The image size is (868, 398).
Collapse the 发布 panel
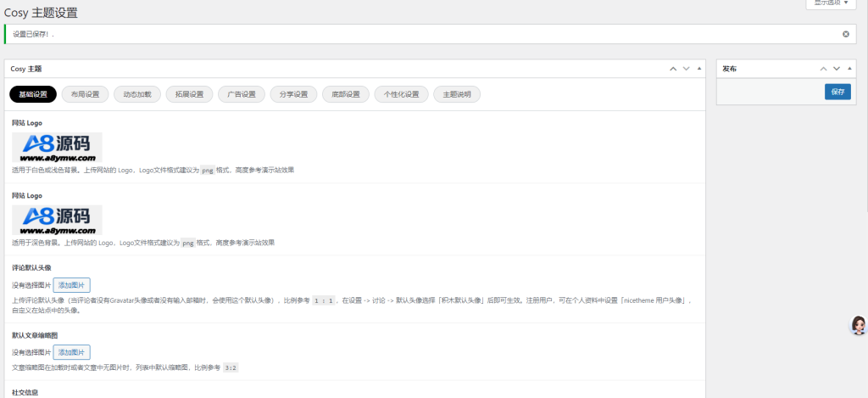pyautogui.click(x=849, y=69)
